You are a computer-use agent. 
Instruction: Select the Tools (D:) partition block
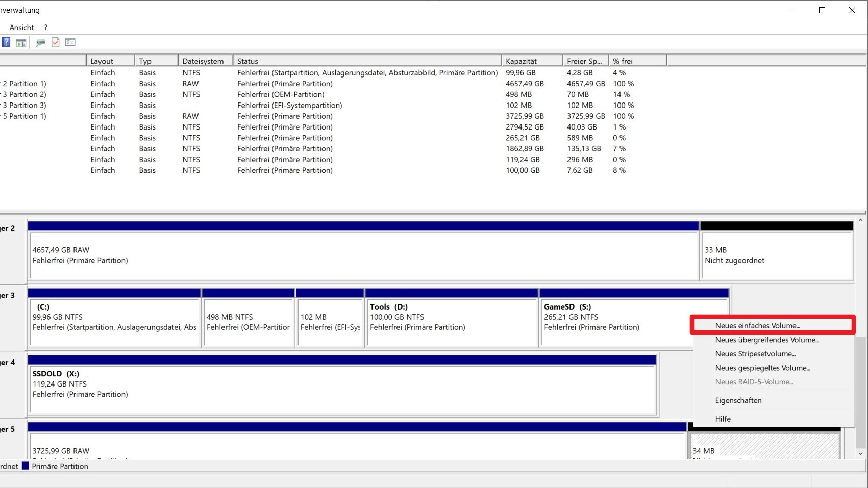click(452, 321)
